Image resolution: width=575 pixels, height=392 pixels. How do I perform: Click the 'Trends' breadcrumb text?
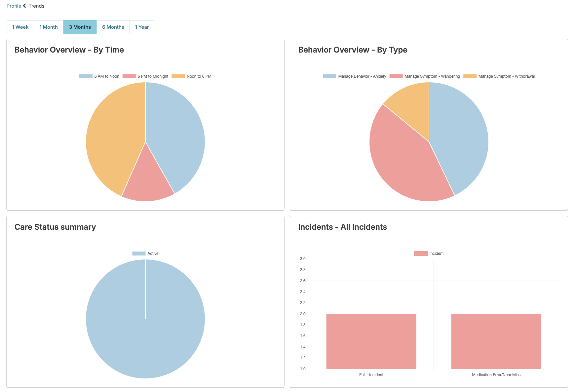click(36, 6)
